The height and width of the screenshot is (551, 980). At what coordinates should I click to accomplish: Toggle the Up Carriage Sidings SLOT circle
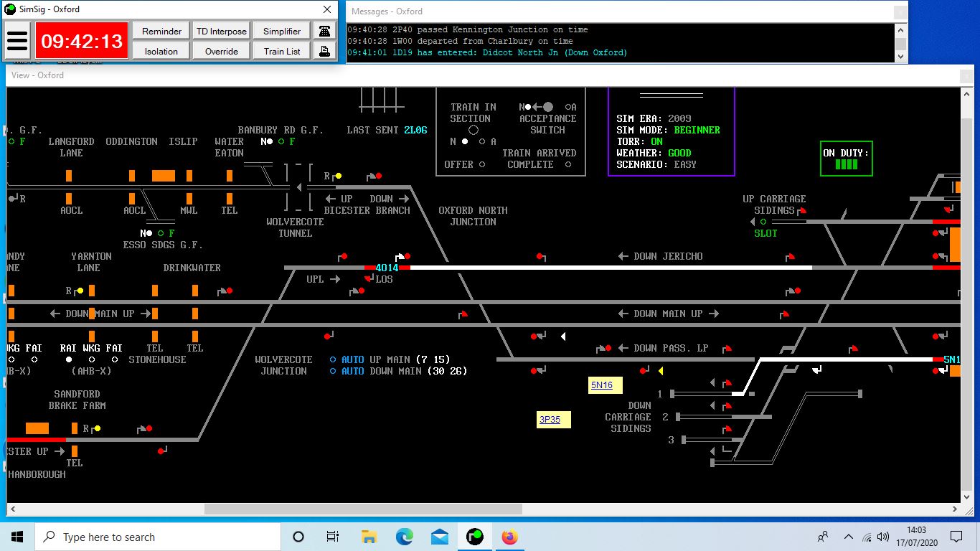click(x=763, y=222)
